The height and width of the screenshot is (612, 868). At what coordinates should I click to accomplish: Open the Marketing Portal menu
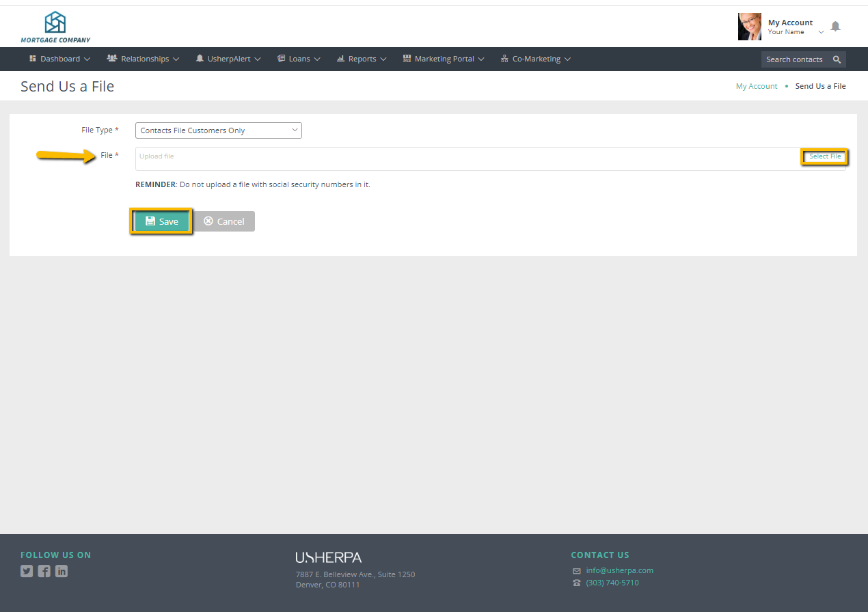tap(444, 59)
